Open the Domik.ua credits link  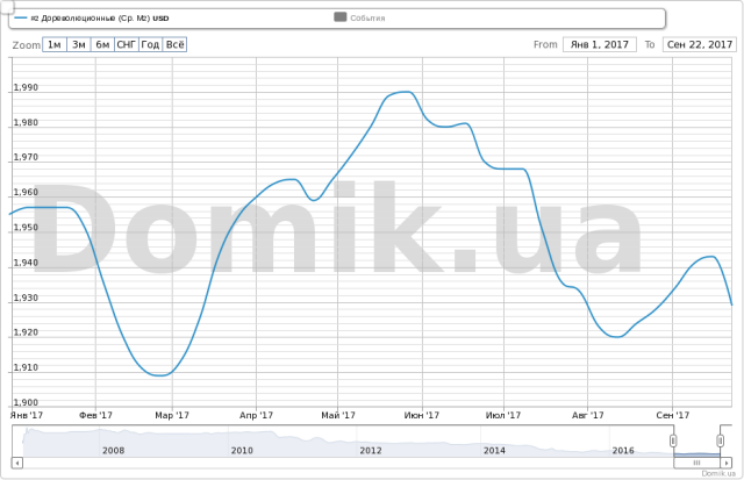[718, 473]
